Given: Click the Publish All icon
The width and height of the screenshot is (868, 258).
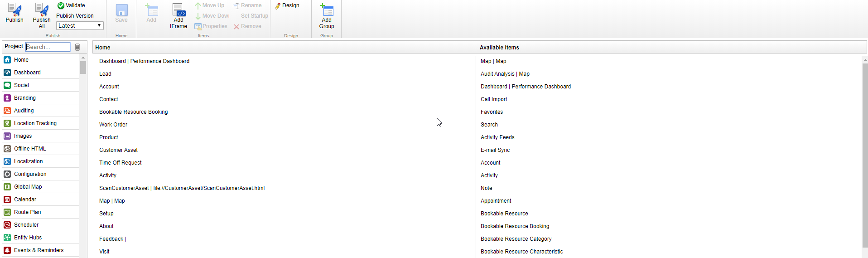Looking at the screenshot, I should pos(42,11).
